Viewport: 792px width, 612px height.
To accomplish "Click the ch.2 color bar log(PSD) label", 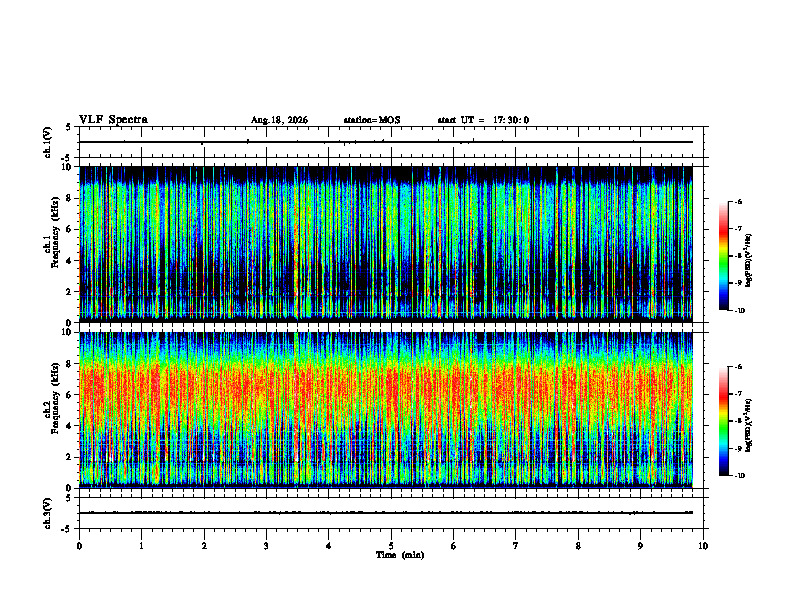I will pos(749,425).
